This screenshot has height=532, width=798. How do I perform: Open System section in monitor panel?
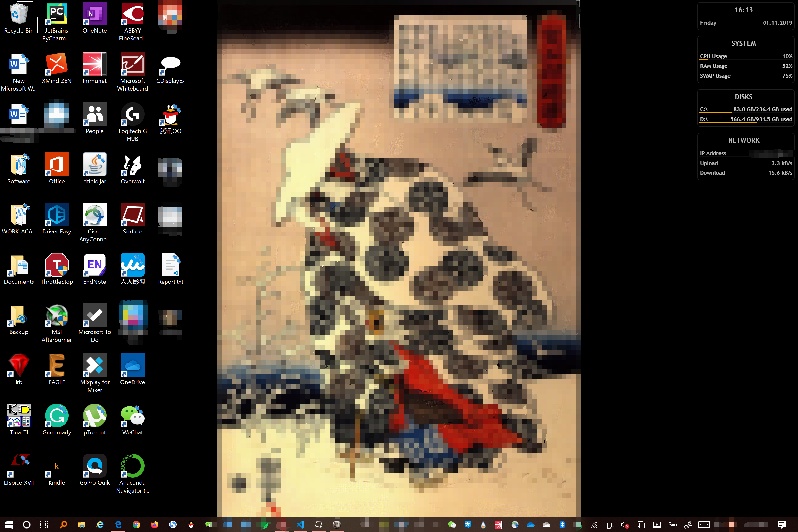[744, 43]
